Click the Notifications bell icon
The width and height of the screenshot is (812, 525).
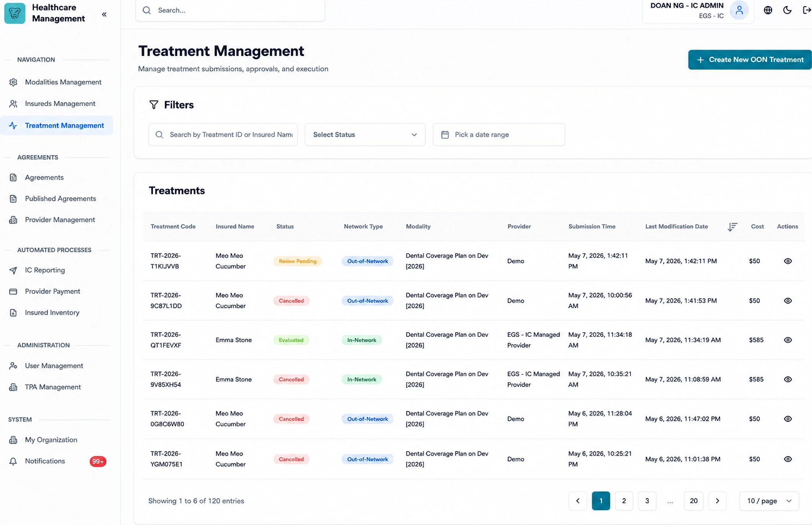pos(13,461)
